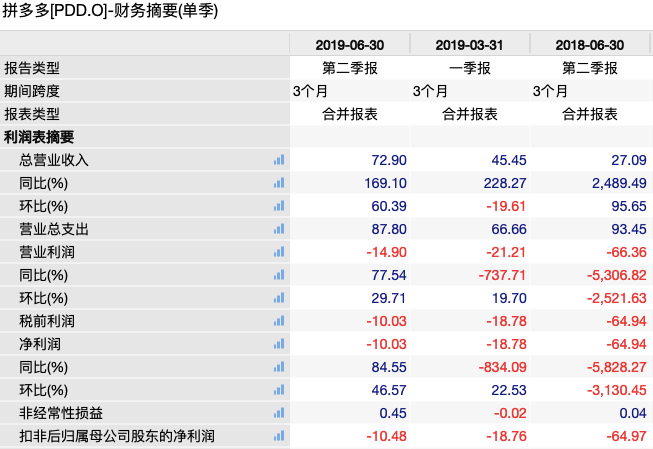The height and width of the screenshot is (449, 653).
Task: Click the -66.36 operating profit cell
Action: coord(626,252)
